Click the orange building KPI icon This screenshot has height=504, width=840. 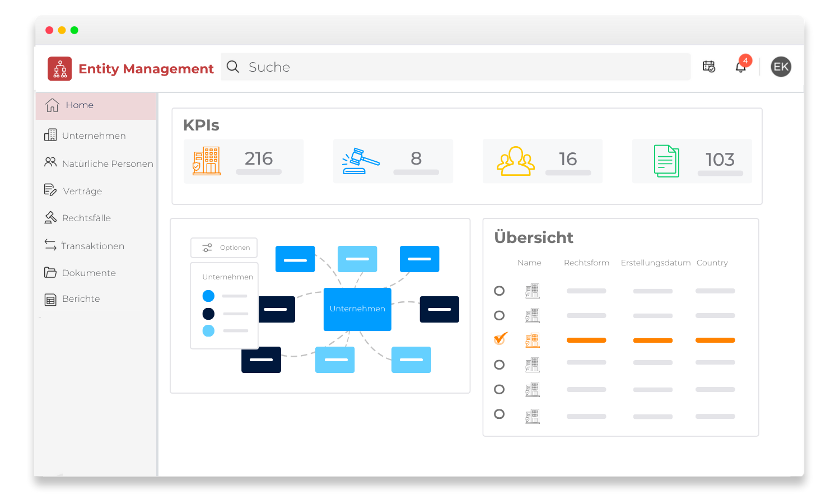[206, 161]
